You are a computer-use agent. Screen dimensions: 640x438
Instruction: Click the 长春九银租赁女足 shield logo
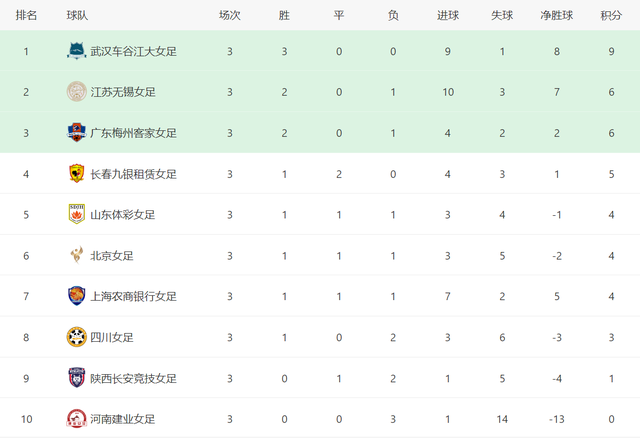click(x=76, y=173)
